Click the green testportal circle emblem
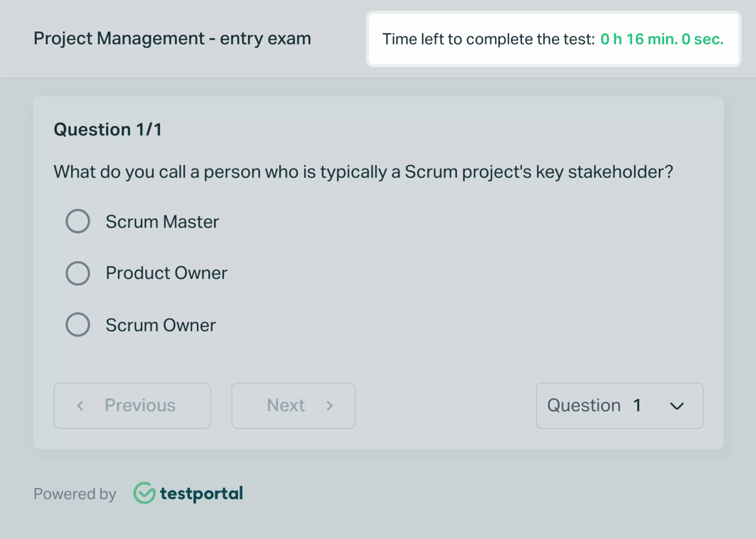 145,494
